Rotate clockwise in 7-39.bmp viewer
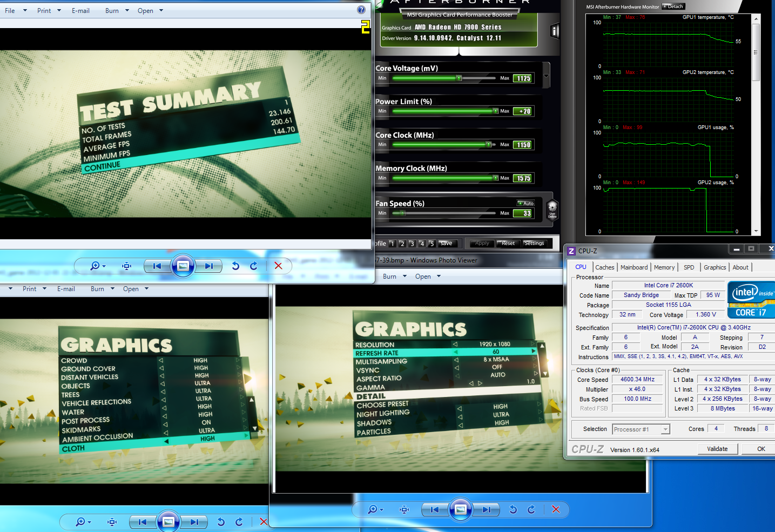 531,509
